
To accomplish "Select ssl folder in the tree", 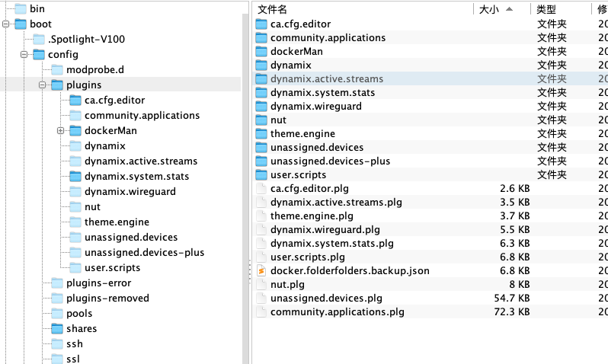I will [x=73, y=359].
